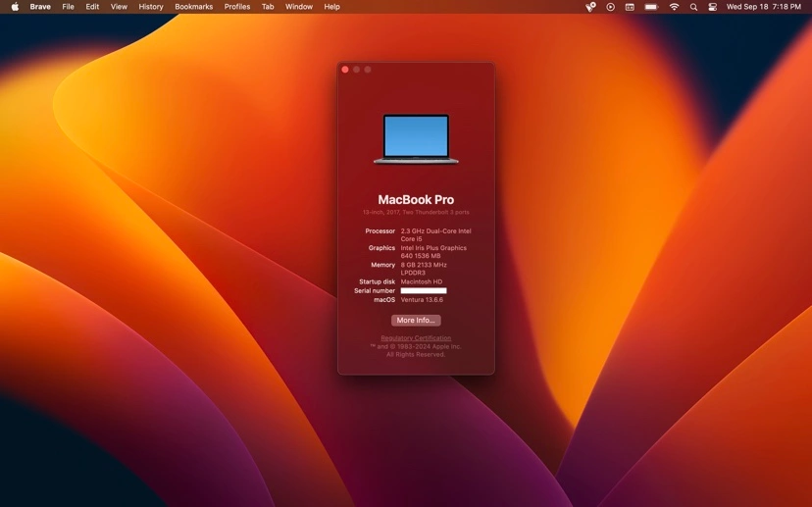The width and height of the screenshot is (812, 507).
Task: Open the Apple menu
Action: point(15,7)
